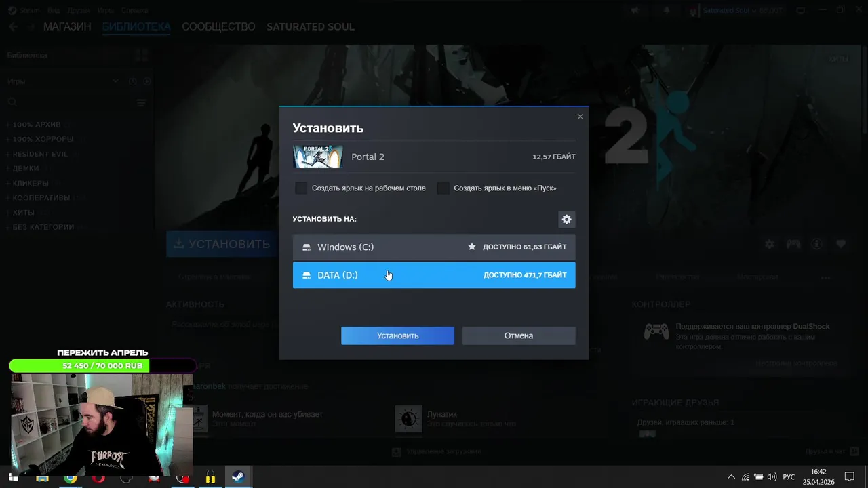Toggle the ready-to-play filter icon
The height and width of the screenshot is (488, 868).
[x=147, y=81]
